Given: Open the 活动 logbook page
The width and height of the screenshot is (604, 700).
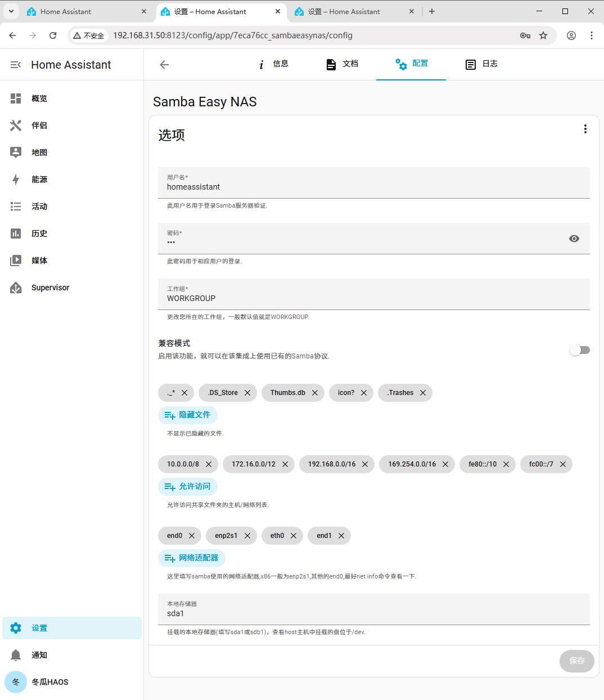Looking at the screenshot, I should pos(72,207).
